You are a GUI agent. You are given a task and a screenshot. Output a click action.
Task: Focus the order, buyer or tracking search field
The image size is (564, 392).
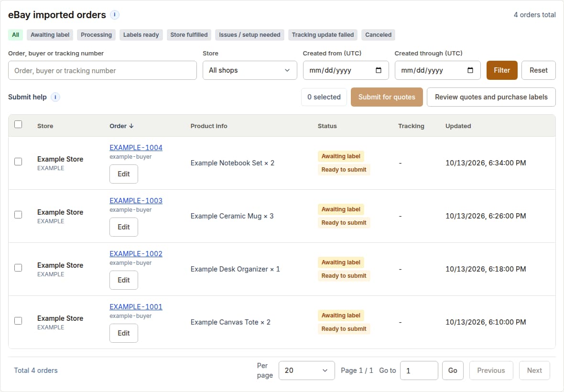coord(102,70)
